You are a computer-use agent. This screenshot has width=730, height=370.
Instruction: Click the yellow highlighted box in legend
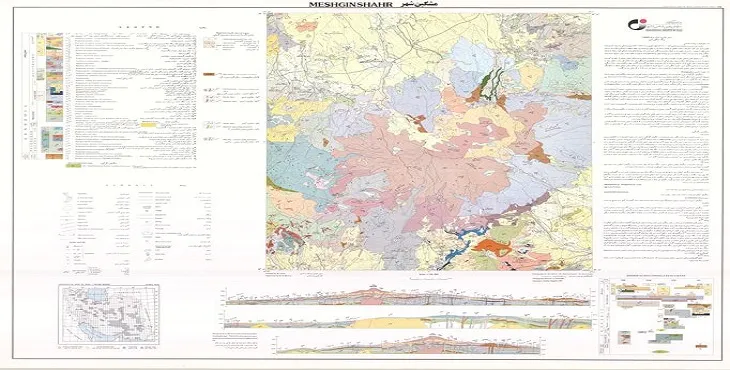(x=149, y=125)
